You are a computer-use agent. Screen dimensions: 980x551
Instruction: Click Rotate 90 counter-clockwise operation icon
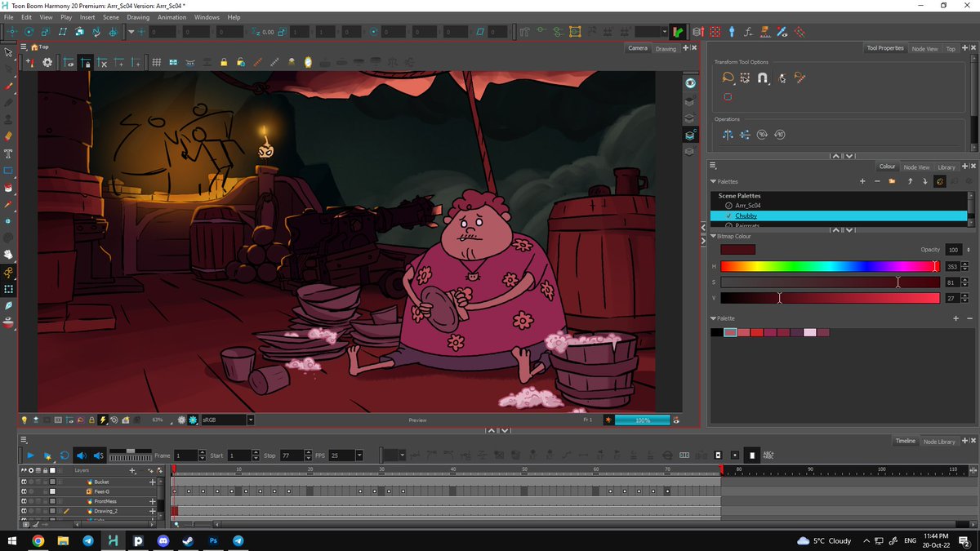(779, 135)
